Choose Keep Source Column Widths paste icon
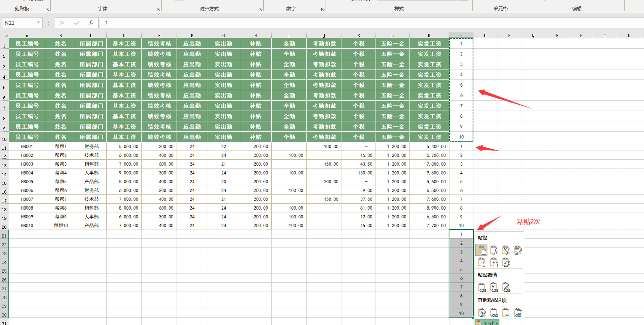 pyautogui.click(x=494, y=262)
